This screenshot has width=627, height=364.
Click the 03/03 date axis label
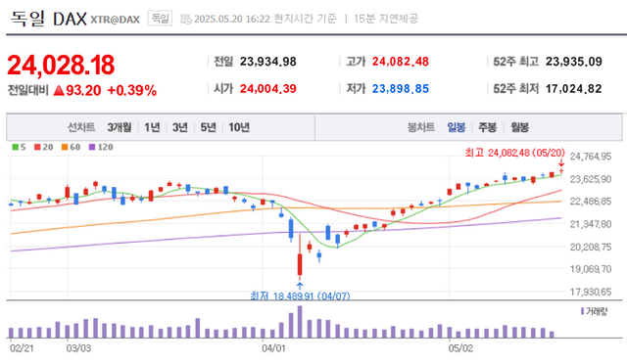[78, 348]
